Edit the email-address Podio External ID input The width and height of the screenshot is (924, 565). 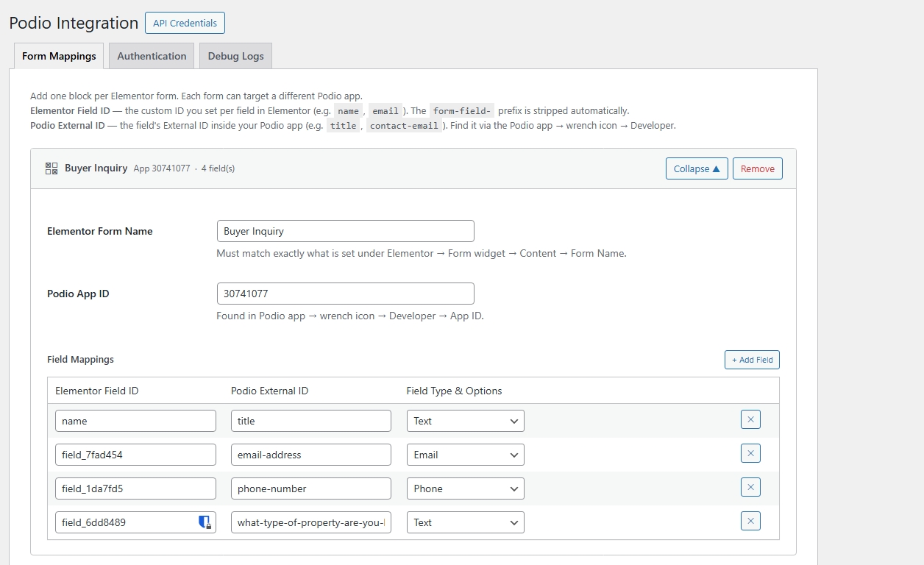311,455
